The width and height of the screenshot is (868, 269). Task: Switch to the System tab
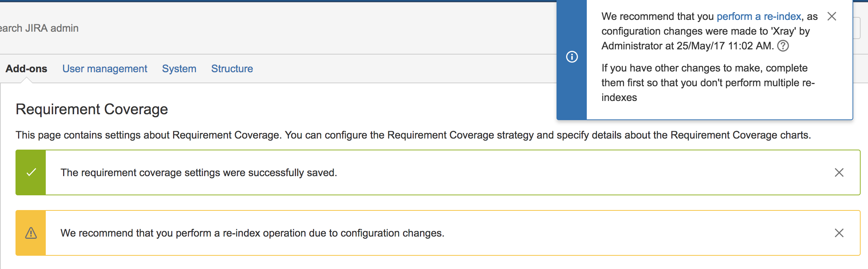pos(179,69)
